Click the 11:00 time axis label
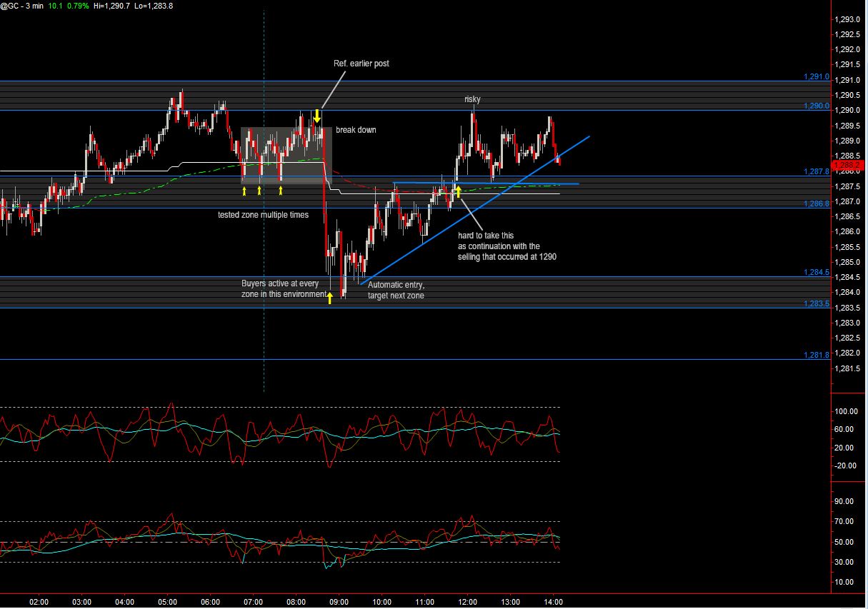This screenshot has height=609, width=868. pyautogui.click(x=424, y=602)
